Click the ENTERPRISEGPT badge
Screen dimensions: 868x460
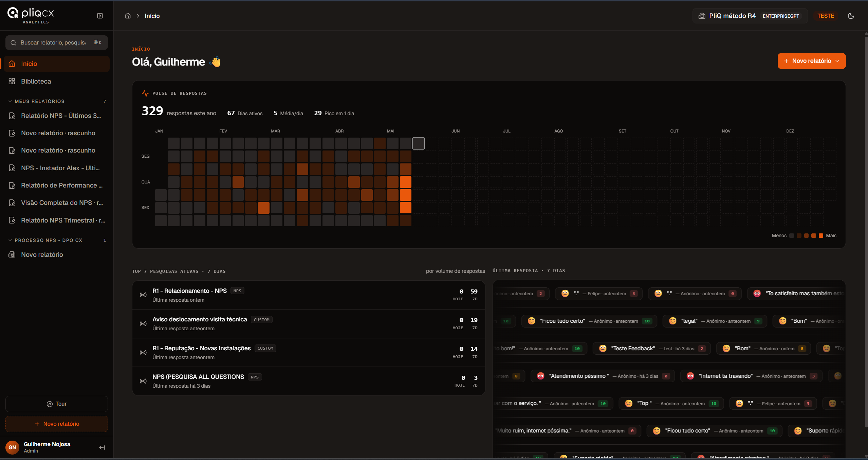tap(781, 16)
